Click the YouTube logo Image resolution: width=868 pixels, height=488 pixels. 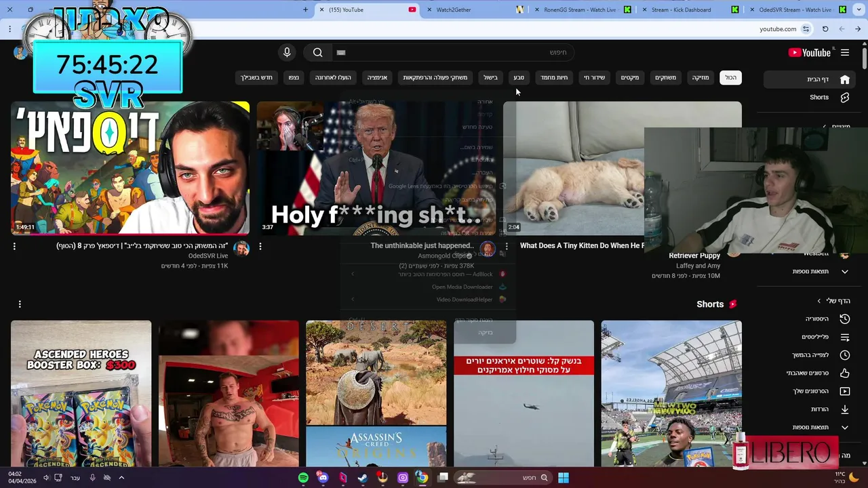tap(810, 52)
